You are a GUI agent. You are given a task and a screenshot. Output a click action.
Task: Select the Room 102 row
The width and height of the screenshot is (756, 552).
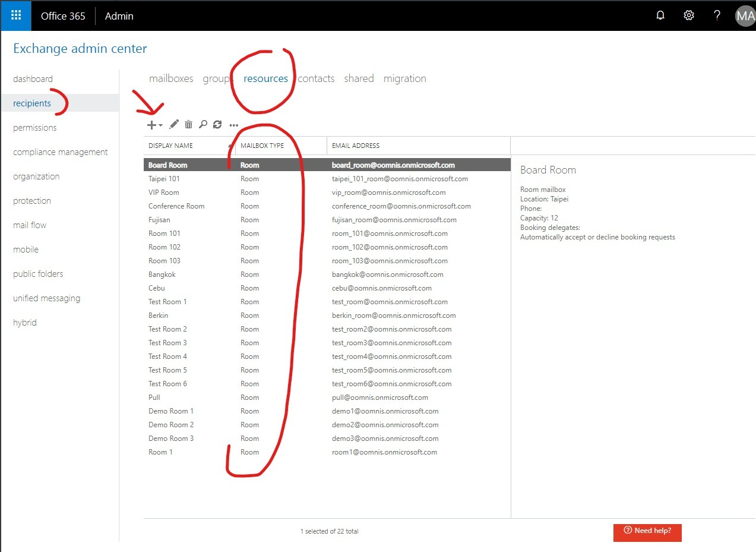327,247
